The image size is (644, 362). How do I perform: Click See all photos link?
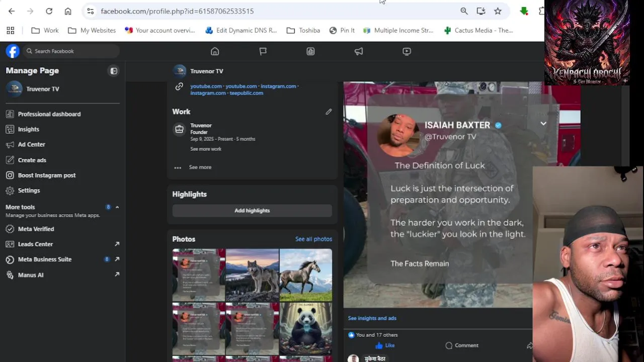click(313, 239)
